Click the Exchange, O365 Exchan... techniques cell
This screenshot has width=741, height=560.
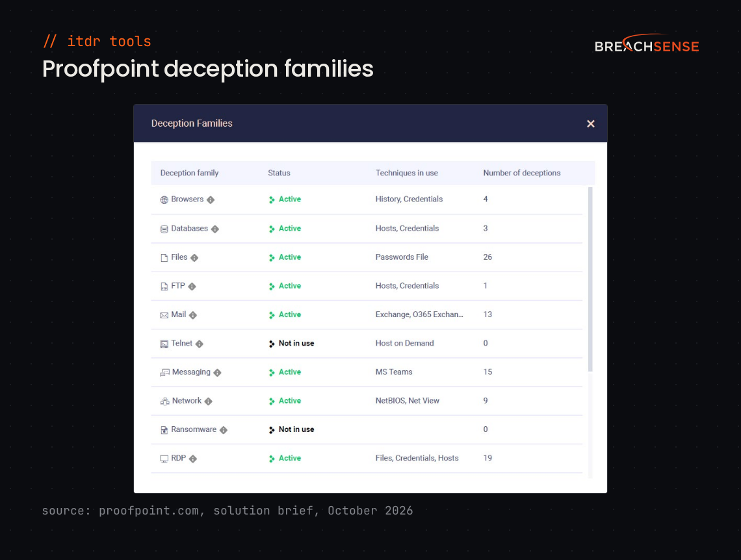(x=419, y=315)
